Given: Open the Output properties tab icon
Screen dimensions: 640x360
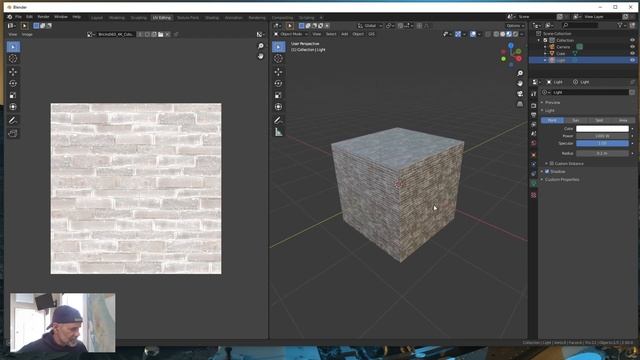Looking at the screenshot, I should pyautogui.click(x=533, y=115).
